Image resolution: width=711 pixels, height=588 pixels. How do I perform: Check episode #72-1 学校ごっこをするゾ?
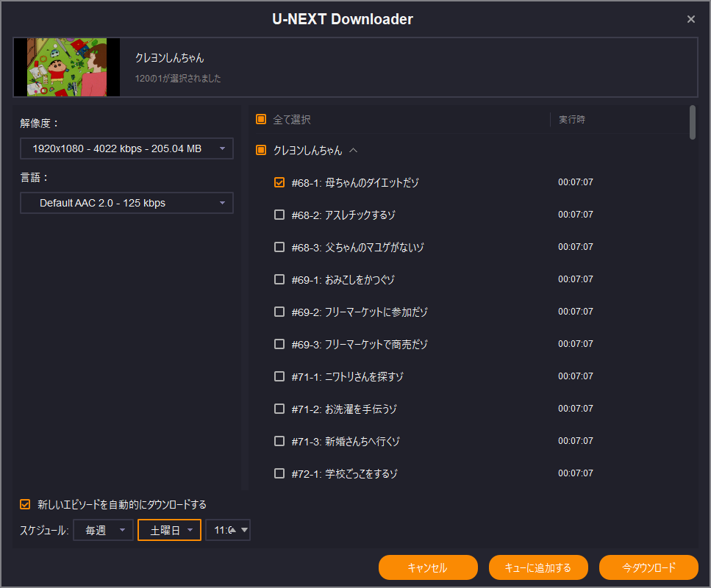pyautogui.click(x=279, y=473)
